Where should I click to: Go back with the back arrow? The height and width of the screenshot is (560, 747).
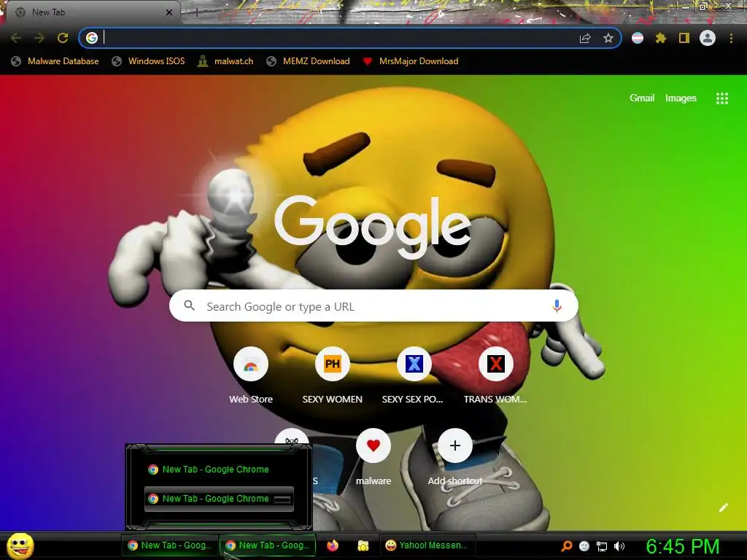pos(16,38)
